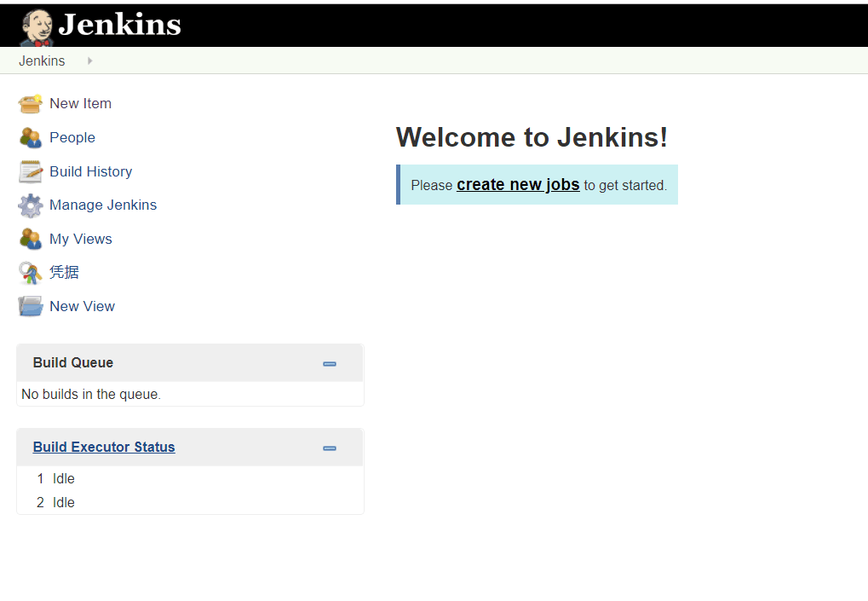Open the People page link
Screen dimensions: 868x601
(72, 137)
